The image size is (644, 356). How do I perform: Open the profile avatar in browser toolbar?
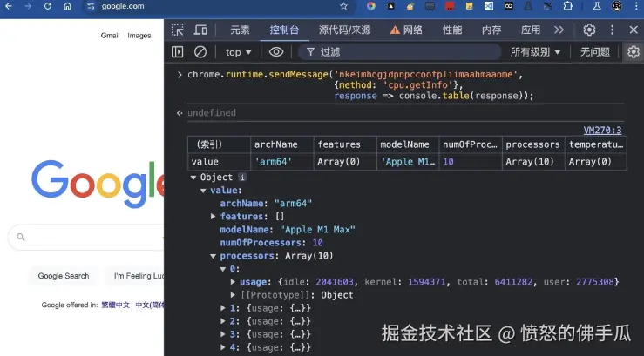(616, 6)
